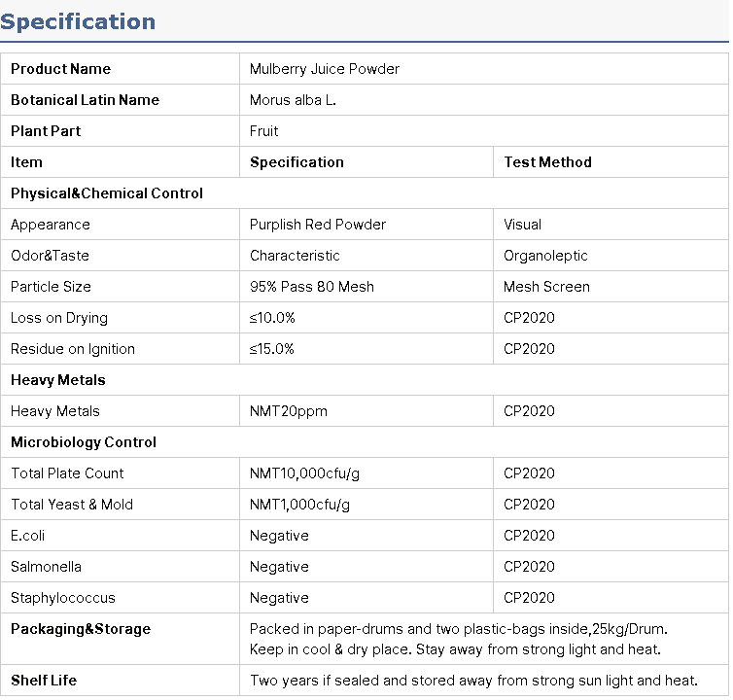733x700 pixels.
Task: Select the 'Staphylococcus' row label
Action: (63, 598)
